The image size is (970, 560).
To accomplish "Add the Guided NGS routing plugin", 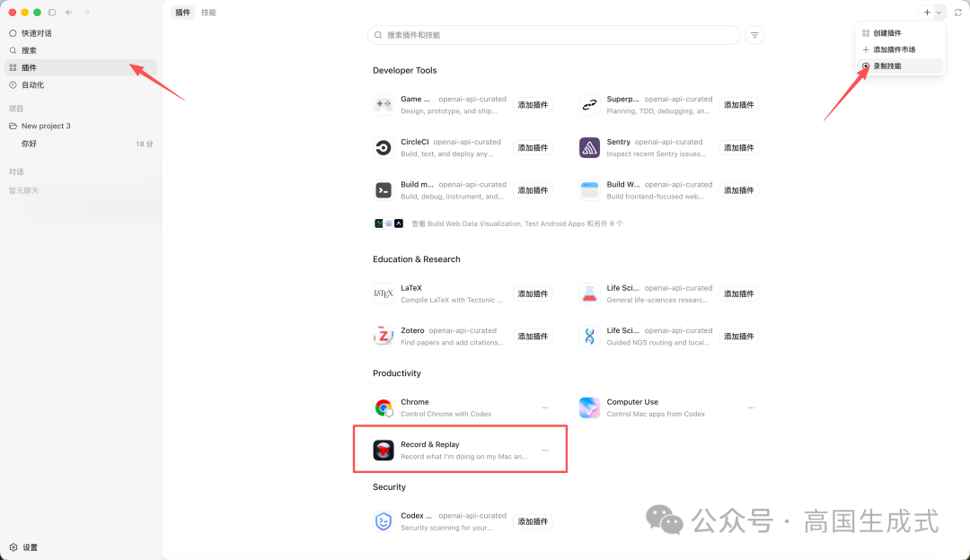I will click(738, 337).
